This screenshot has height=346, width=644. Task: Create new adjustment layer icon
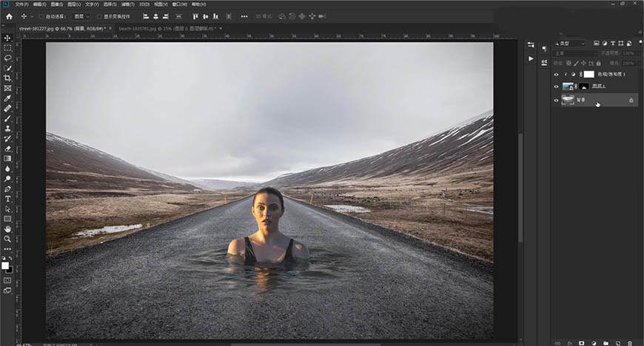click(594, 343)
